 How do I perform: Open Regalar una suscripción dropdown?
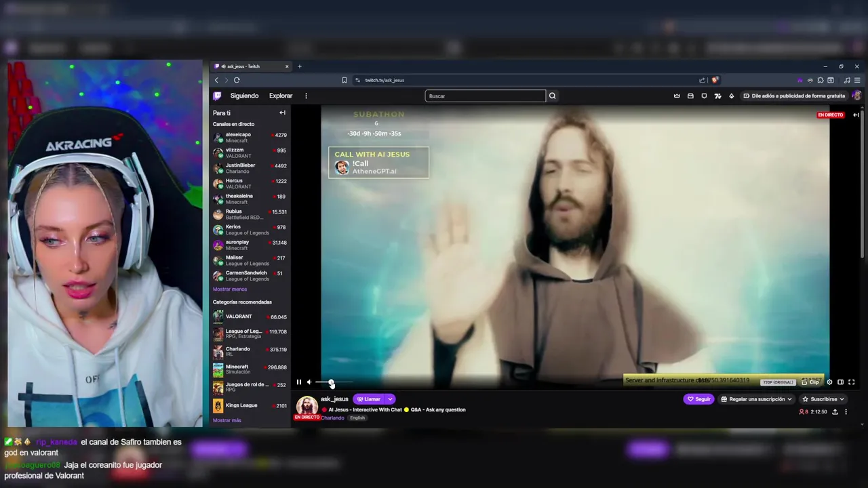pyautogui.click(x=756, y=399)
